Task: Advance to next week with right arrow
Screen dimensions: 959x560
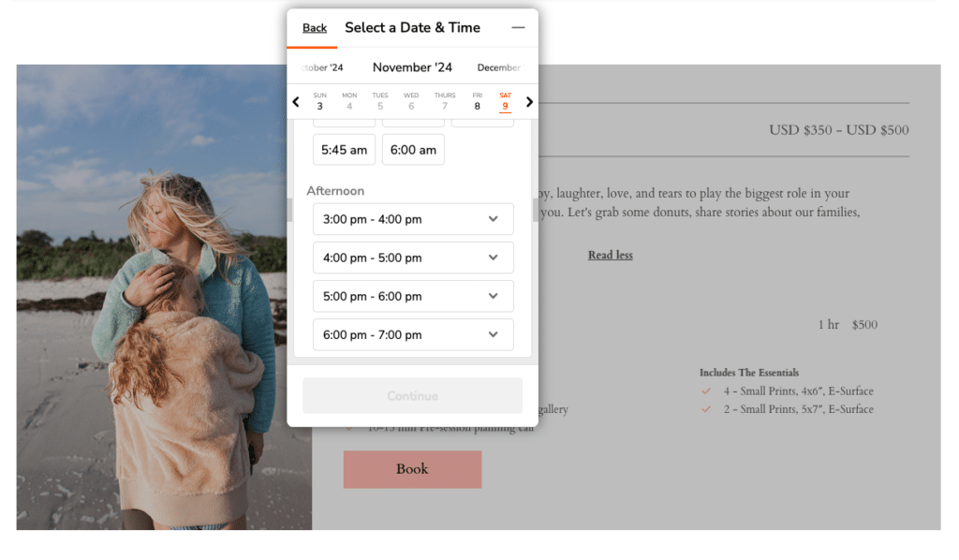Action: click(x=529, y=102)
